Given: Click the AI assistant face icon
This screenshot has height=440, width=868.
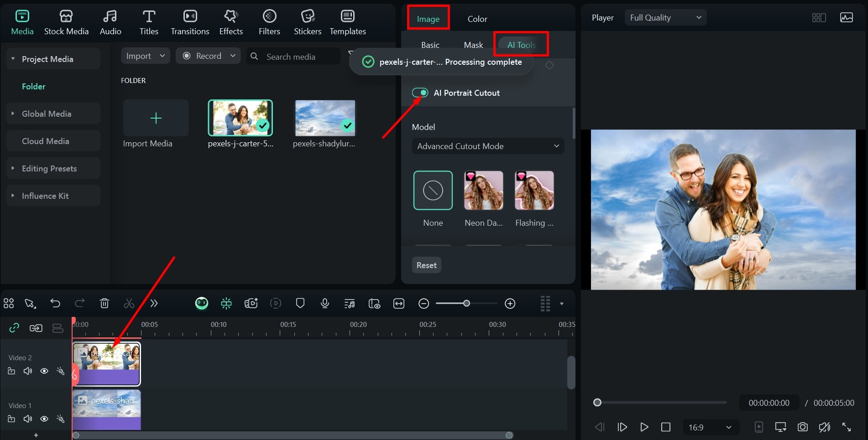Looking at the screenshot, I should pos(202,303).
